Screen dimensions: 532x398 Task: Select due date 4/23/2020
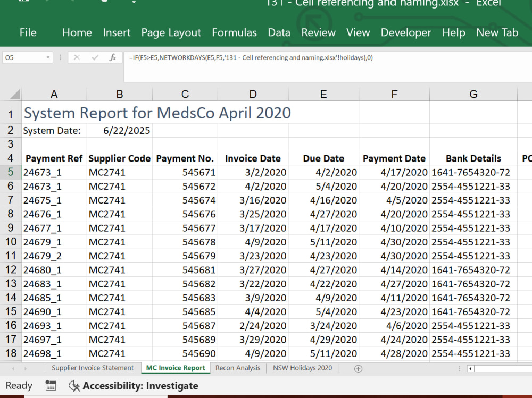(323, 256)
